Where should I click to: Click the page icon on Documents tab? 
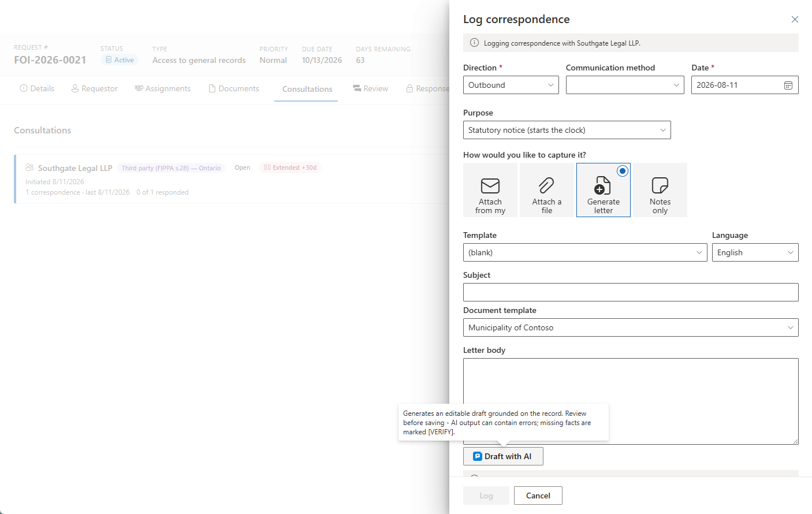click(x=213, y=88)
